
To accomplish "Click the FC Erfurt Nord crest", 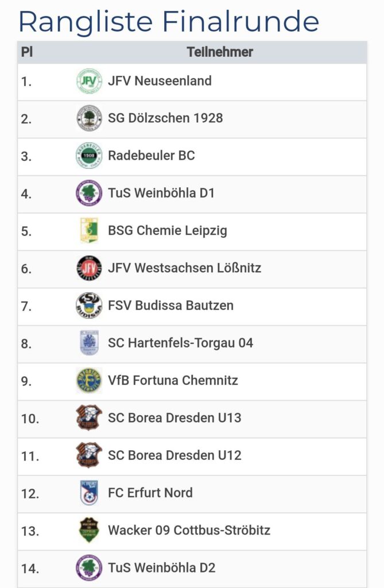I will point(89,493).
